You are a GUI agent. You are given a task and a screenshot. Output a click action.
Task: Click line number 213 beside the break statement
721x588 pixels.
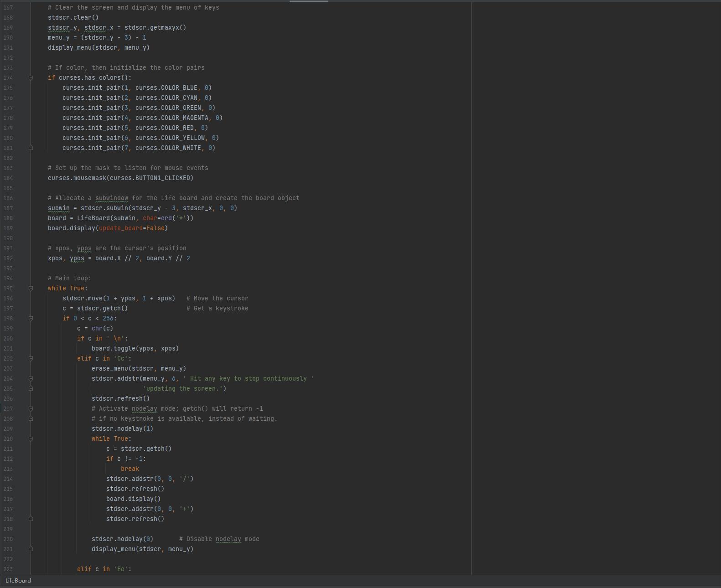pyautogui.click(x=8, y=469)
